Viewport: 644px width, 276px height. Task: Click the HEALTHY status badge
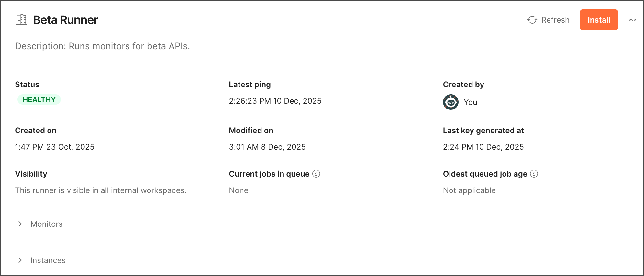[39, 99]
